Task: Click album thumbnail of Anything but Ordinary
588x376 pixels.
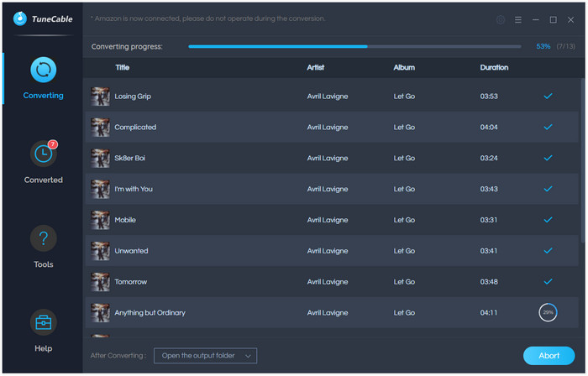Action: pos(100,312)
